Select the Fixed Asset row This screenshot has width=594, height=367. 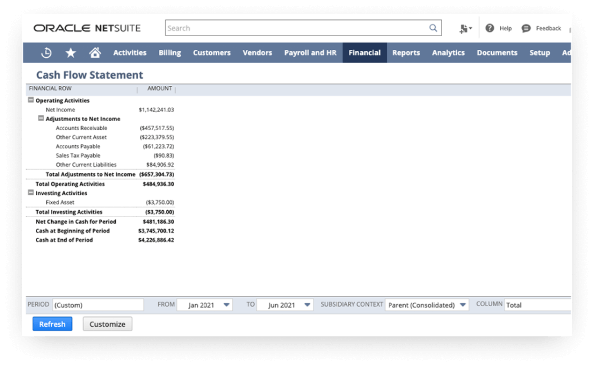(x=60, y=202)
